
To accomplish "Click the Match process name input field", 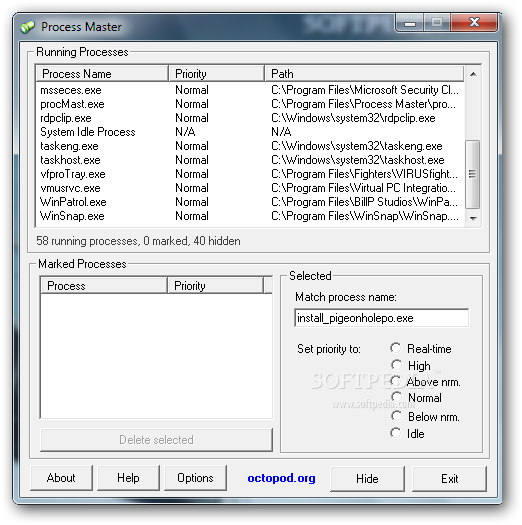I will coord(381,318).
